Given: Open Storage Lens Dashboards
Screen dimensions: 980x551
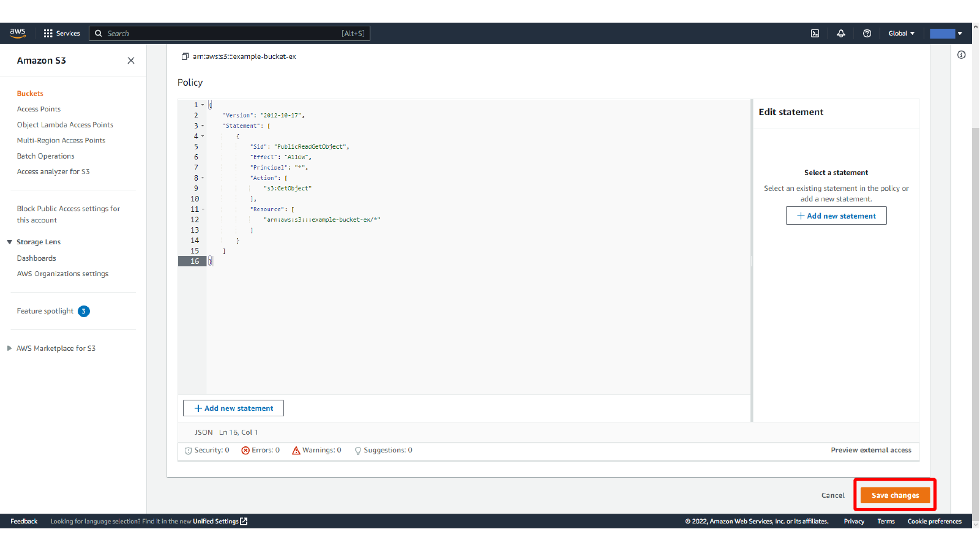Looking at the screenshot, I should click(36, 258).
